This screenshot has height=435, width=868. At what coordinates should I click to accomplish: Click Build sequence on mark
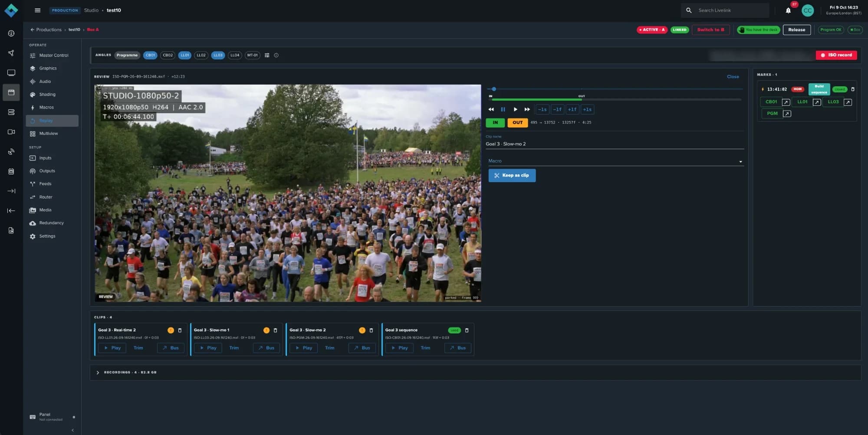coord(819,89)
